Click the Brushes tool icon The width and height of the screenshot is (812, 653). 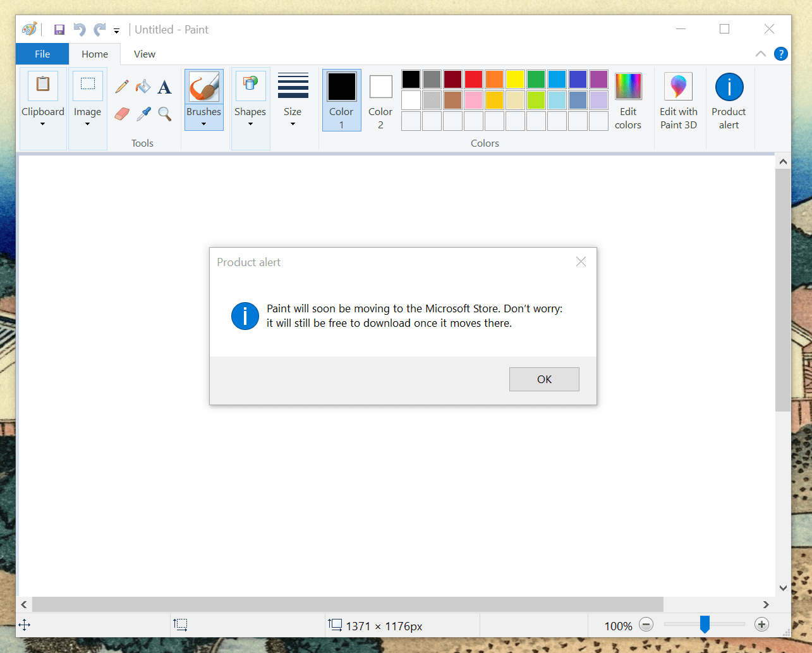point(204,87)
